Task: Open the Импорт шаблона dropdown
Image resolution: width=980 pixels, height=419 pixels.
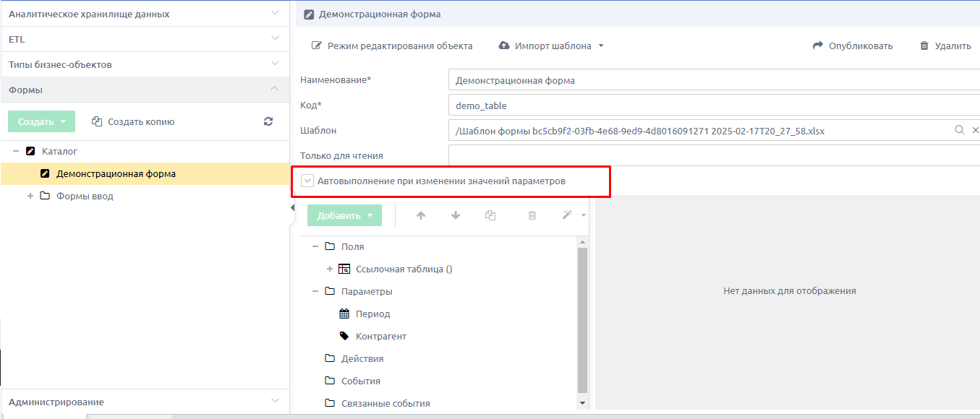Action: (551, 46)
